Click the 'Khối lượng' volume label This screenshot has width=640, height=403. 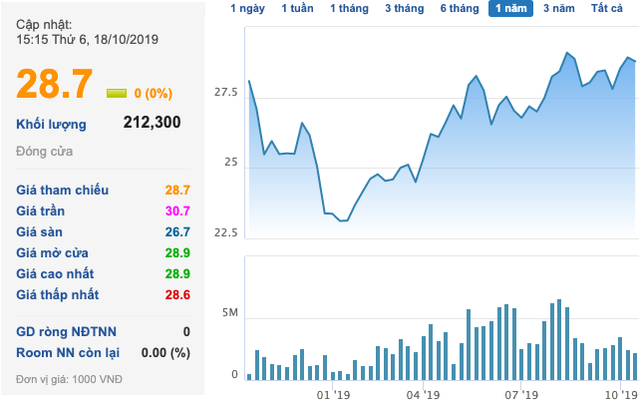51,124
